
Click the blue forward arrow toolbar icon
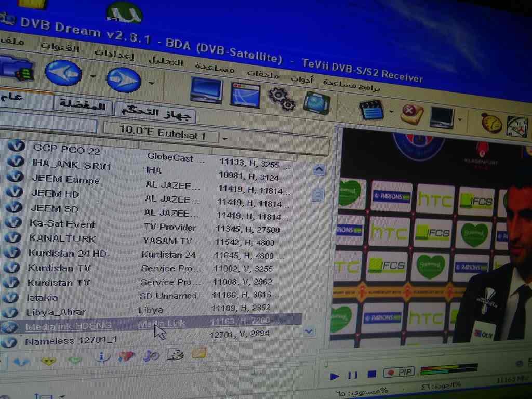click(124, 79)
